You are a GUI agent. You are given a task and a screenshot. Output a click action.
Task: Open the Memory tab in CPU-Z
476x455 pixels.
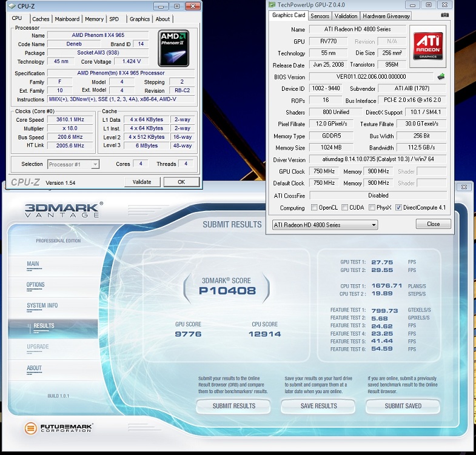94,19
